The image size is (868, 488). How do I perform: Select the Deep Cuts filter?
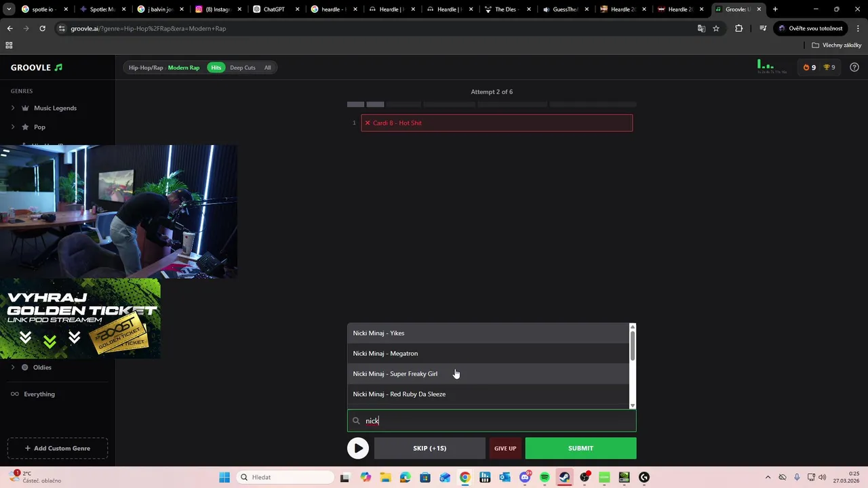click(x=242, y=68)
